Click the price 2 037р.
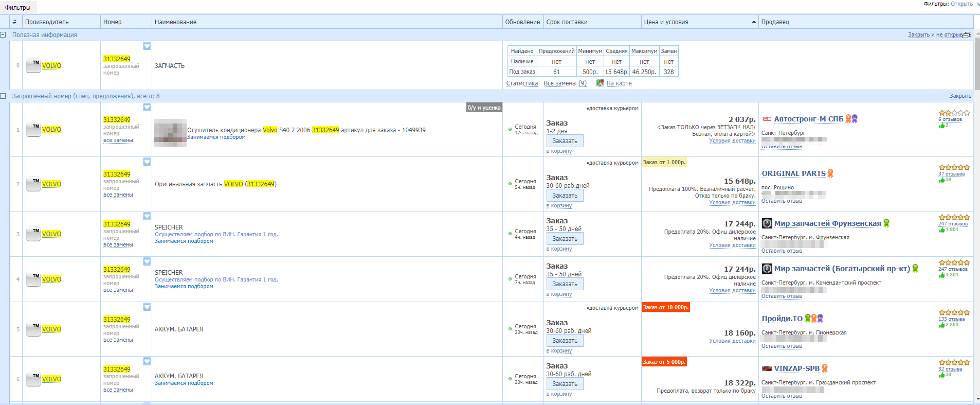Viewport: 980px width, 405px height. click(x=742, y=119)
